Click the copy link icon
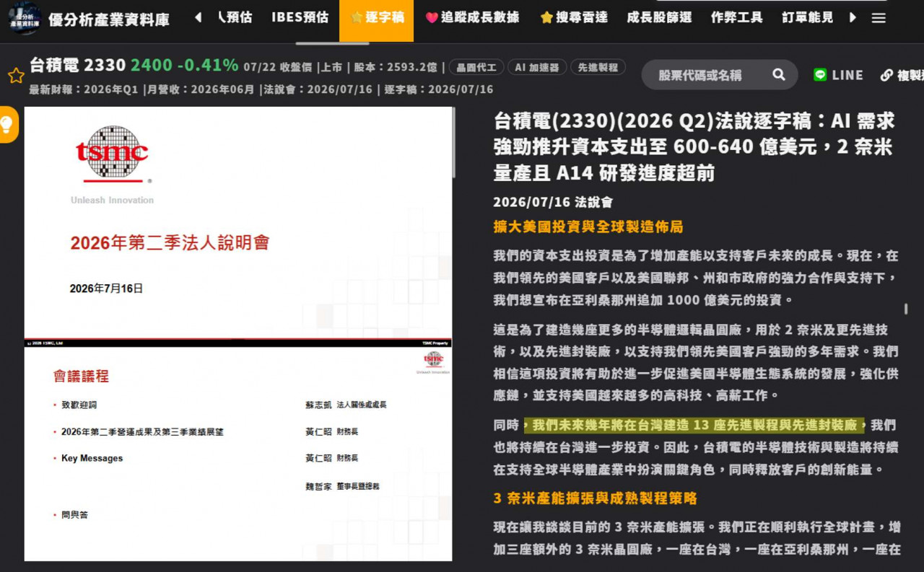Viewport: 924px width, 572px height. pyautogui.click(x=886, y=75)
